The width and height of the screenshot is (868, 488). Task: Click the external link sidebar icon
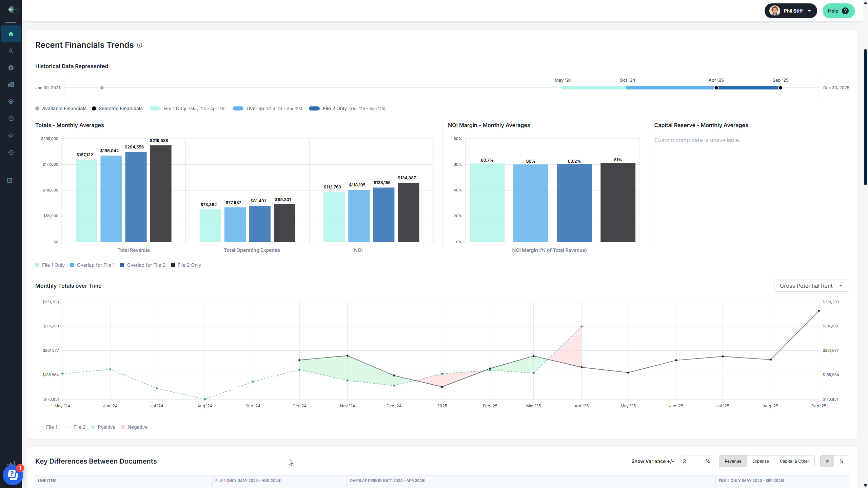pyautogui.click(x=10, y=180)
